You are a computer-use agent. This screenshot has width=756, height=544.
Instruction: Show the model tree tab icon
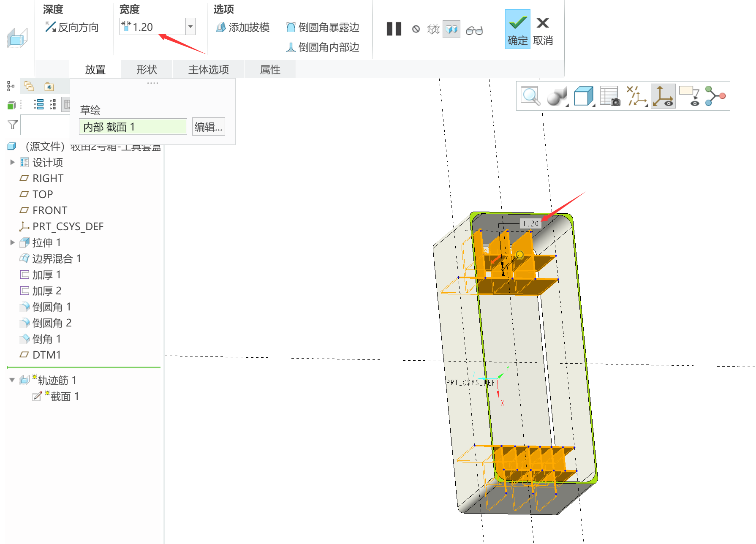pos(11,87)
